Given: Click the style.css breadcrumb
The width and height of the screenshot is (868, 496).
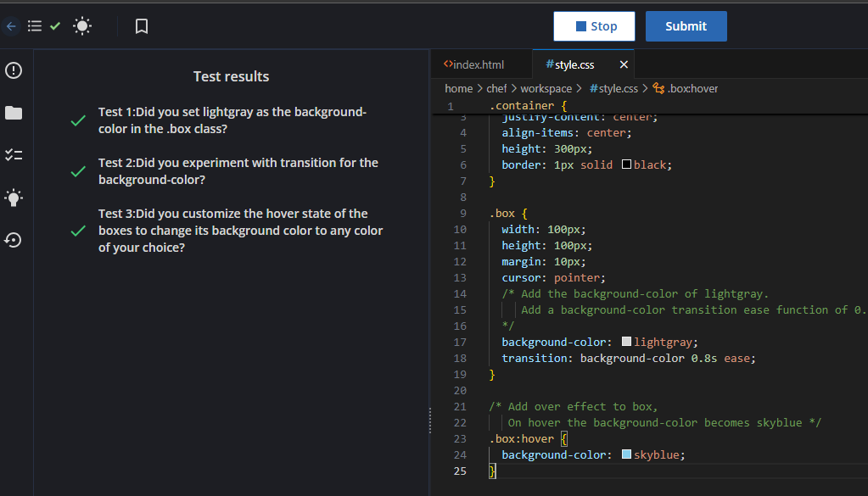Looking at the screenshot, I should (613, 88).
